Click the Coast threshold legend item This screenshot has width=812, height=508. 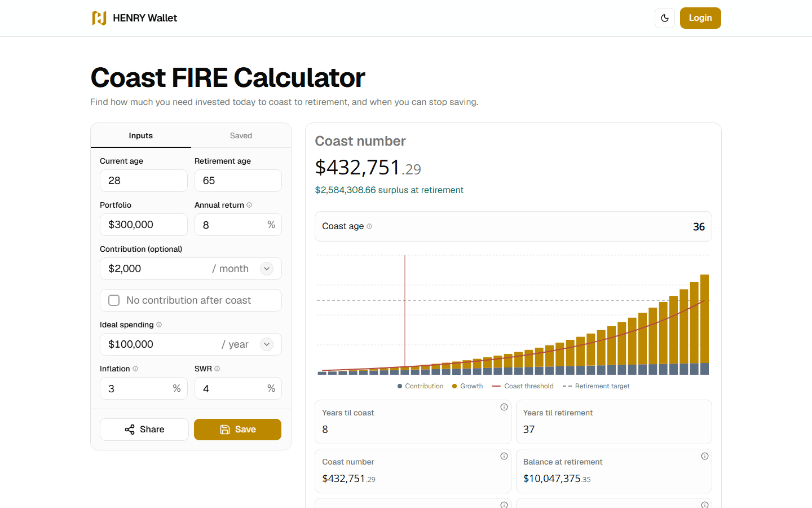[523, 386]
